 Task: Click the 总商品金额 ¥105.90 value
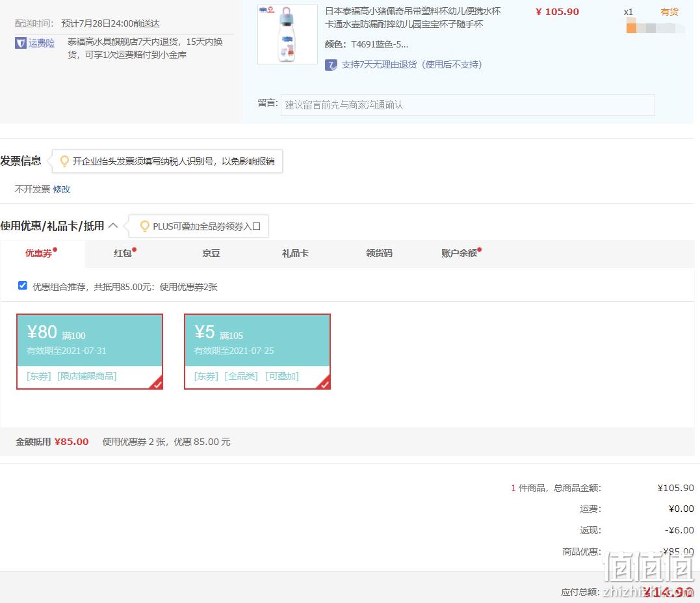tap(676, 488)
